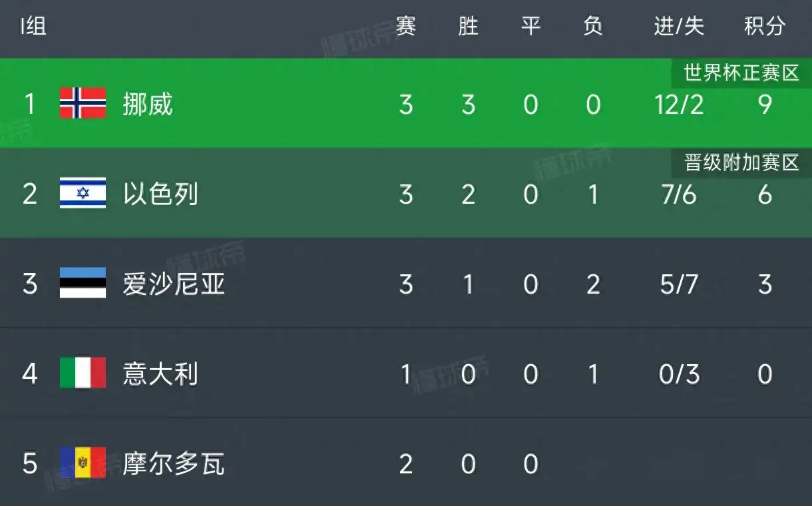Click the 负 column header
This screenshot has width=812, height=506.
click(x=593, y=26)
